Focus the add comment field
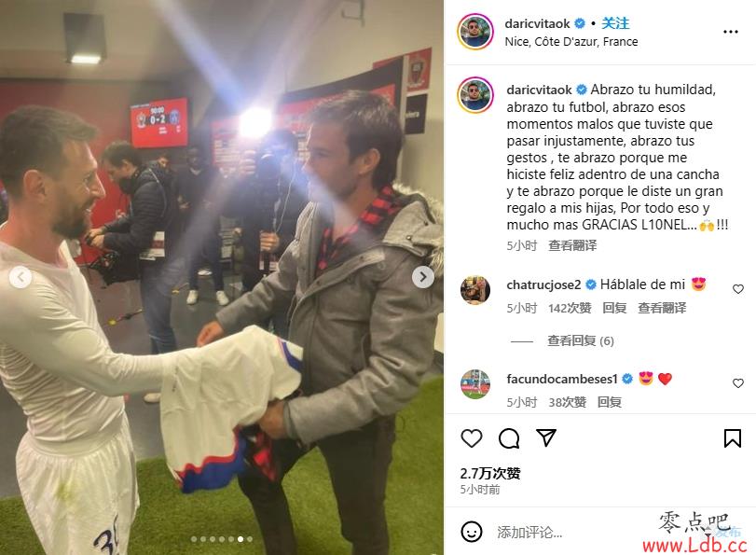 (569, 533)
